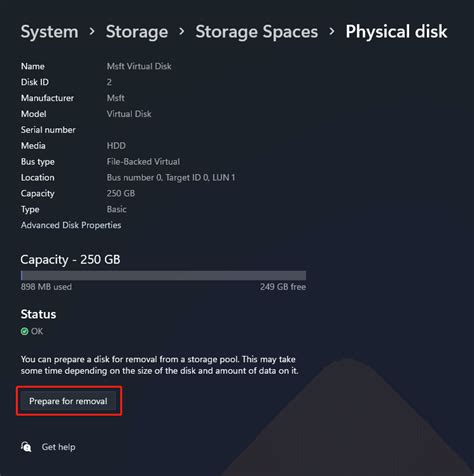Click the chevron before Physical disk

(332, 32)
